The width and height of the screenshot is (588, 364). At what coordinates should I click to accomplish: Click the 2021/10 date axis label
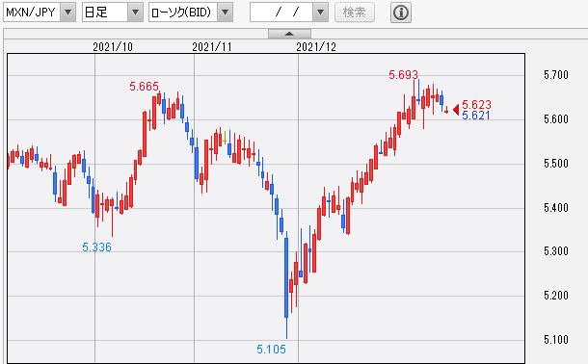tap(113, 47)
